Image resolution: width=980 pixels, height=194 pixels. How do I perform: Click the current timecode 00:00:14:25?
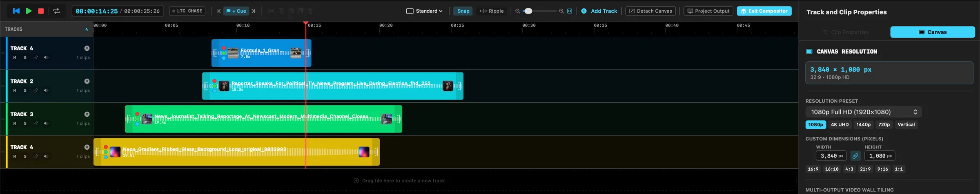(x=96, y=11)
